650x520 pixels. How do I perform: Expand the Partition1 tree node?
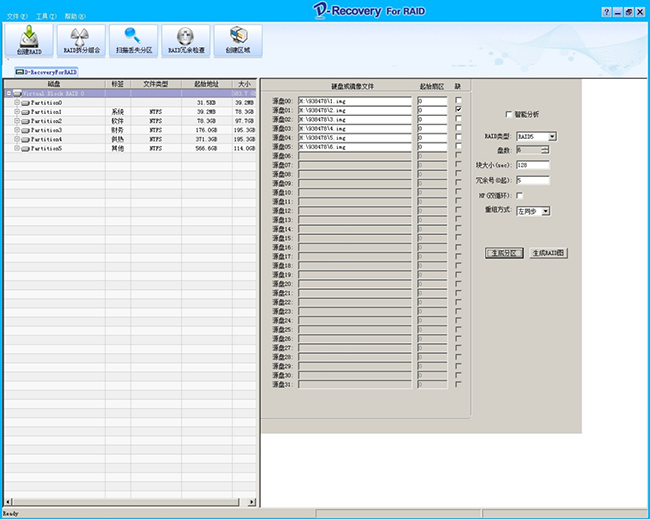(17, 111)
